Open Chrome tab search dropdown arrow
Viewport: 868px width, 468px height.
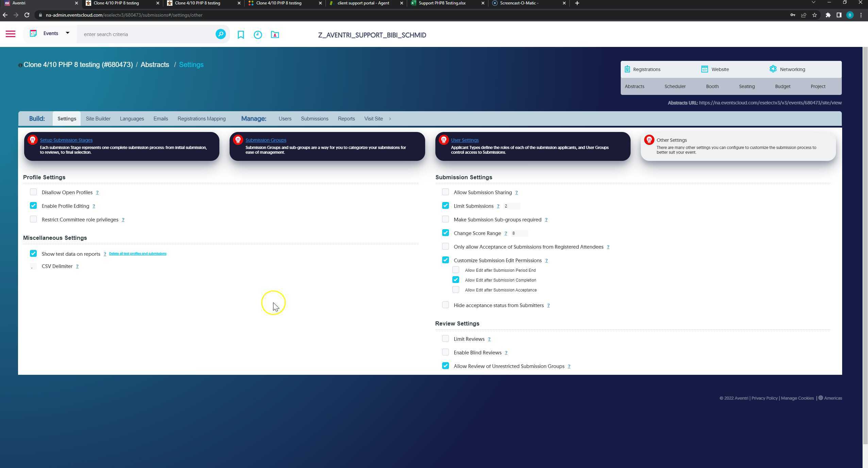coord(813,3)
